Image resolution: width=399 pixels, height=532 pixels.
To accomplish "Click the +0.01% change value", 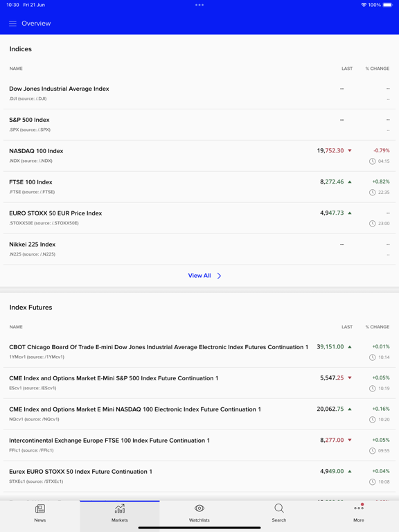I will coord(381,346).
